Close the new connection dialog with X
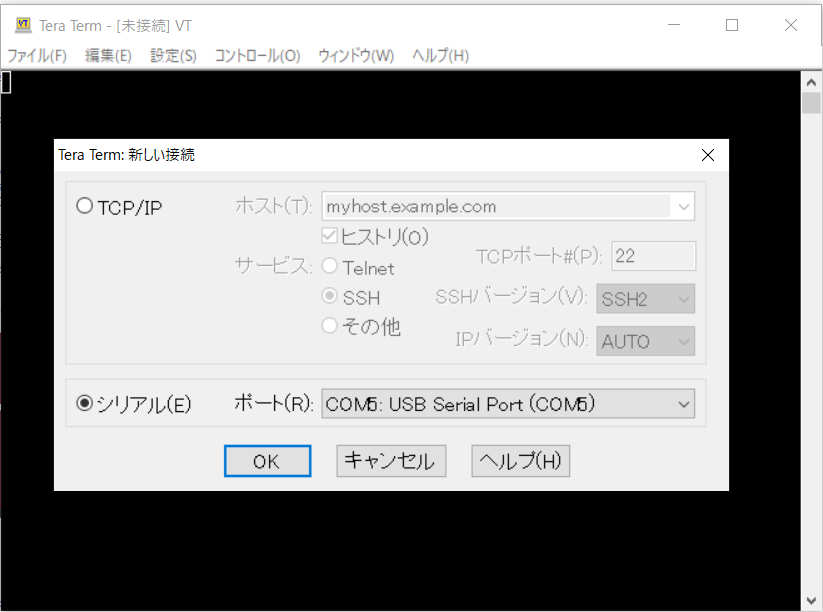The height and width of the screenshot is (612, 823). tap(708, 155)
